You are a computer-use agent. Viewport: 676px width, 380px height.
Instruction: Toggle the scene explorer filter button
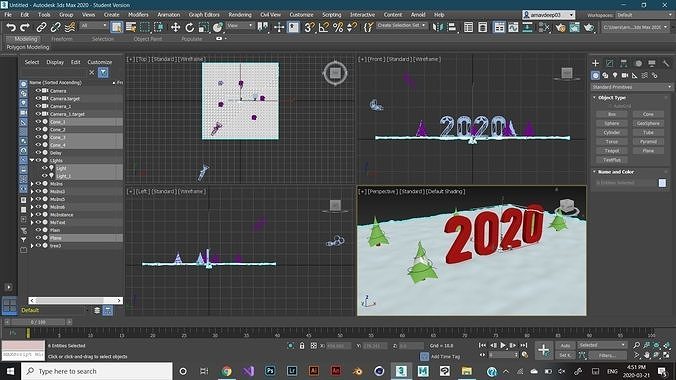point(103,72)
